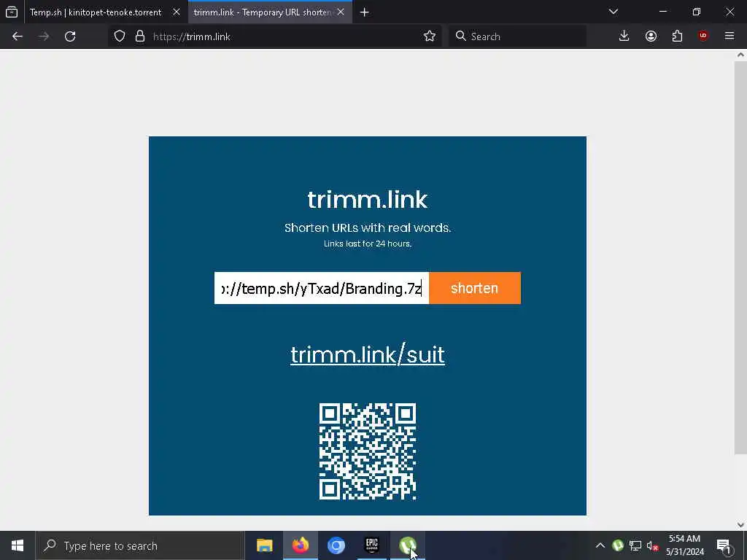747x560 pixels.
Task: Close the trimm.link tab
Action: pyautogui.click(x=341, y=12)
